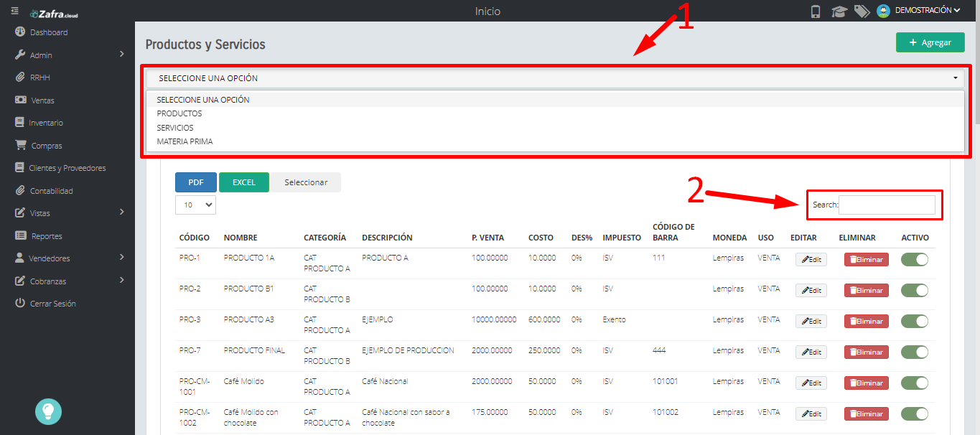The height and width of the screenshot is (435, 980).
Task: Edit product PRO-CM-1002
Action: point(811,414)
